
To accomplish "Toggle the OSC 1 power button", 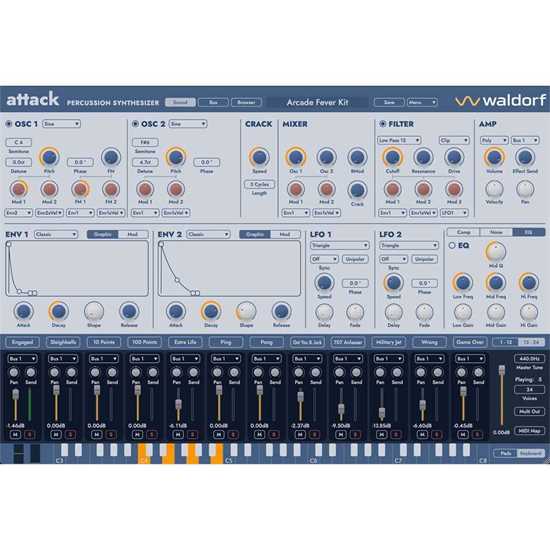I will (x=9, y=124).
